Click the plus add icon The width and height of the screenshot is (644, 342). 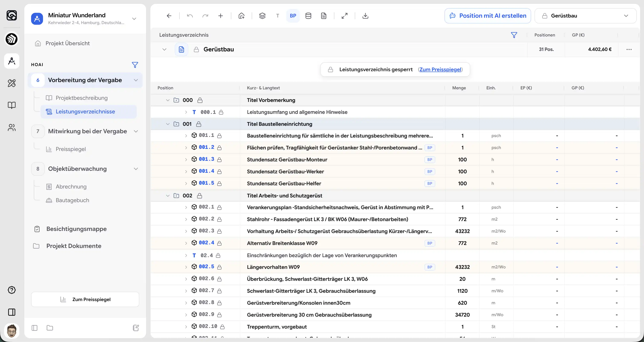pyautogui.click(x=220, y=16)
